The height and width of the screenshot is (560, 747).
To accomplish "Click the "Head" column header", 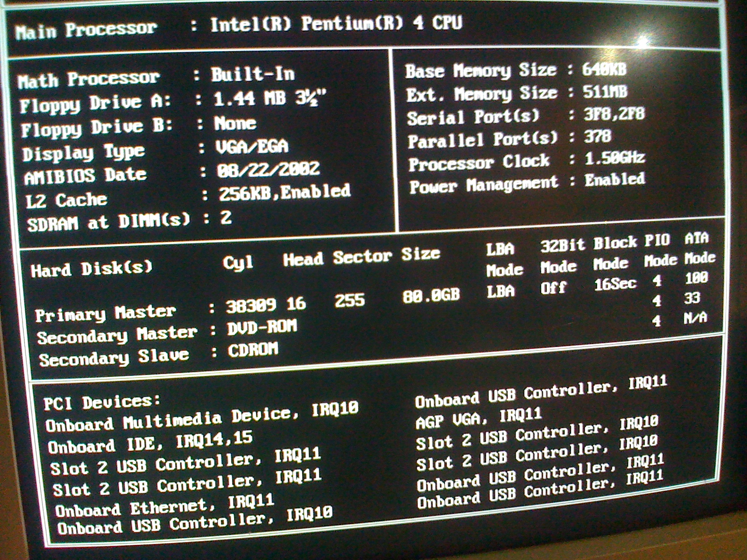I will coord(303,259).
